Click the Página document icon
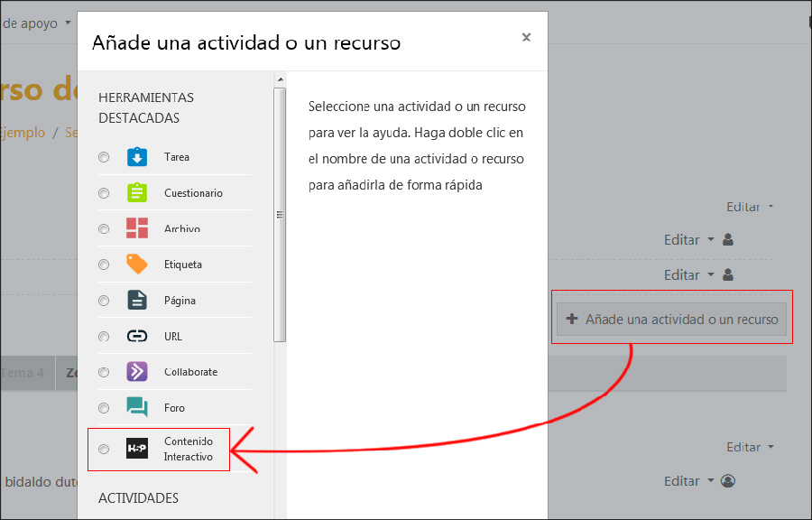Screen dimensions: 812x520 pyautogui.click(x=136, y=301)
